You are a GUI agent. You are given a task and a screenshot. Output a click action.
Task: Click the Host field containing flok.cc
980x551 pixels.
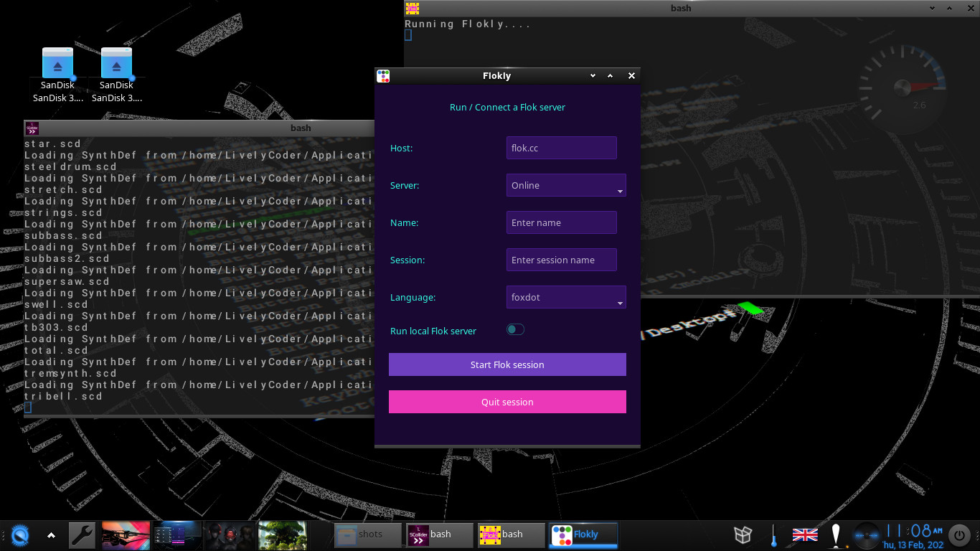click(x=561, y=148)
